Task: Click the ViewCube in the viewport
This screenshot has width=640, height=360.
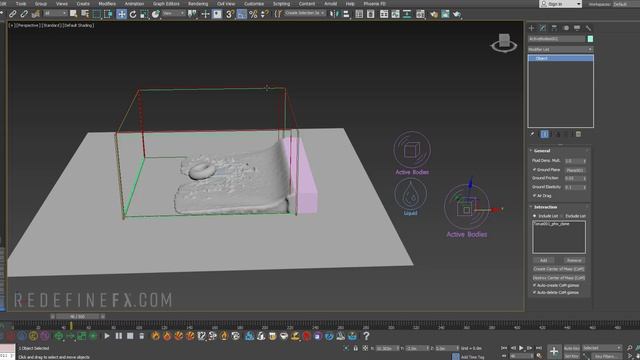Action: click(x=504, y=43)
